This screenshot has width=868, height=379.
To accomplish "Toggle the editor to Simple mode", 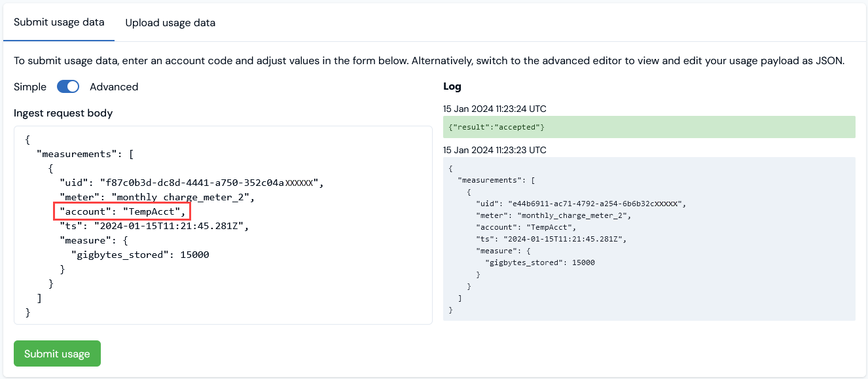I will (x=67, y=86).
